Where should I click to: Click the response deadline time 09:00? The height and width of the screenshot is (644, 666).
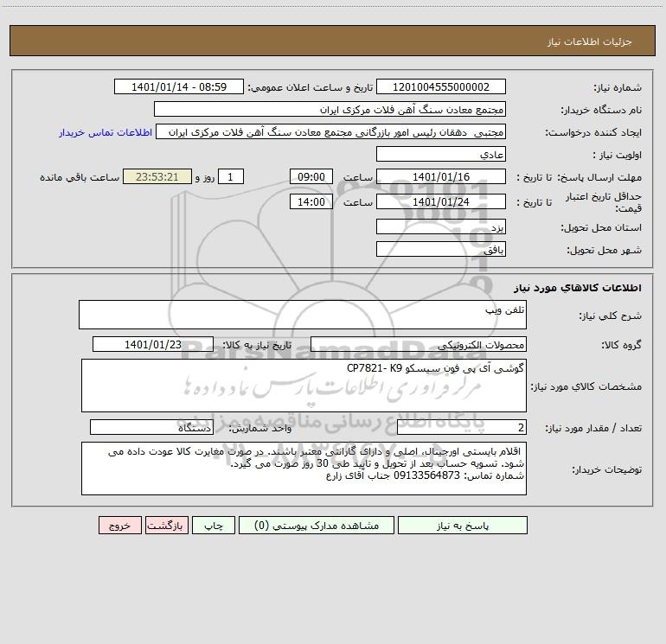(x=311, y=176)
